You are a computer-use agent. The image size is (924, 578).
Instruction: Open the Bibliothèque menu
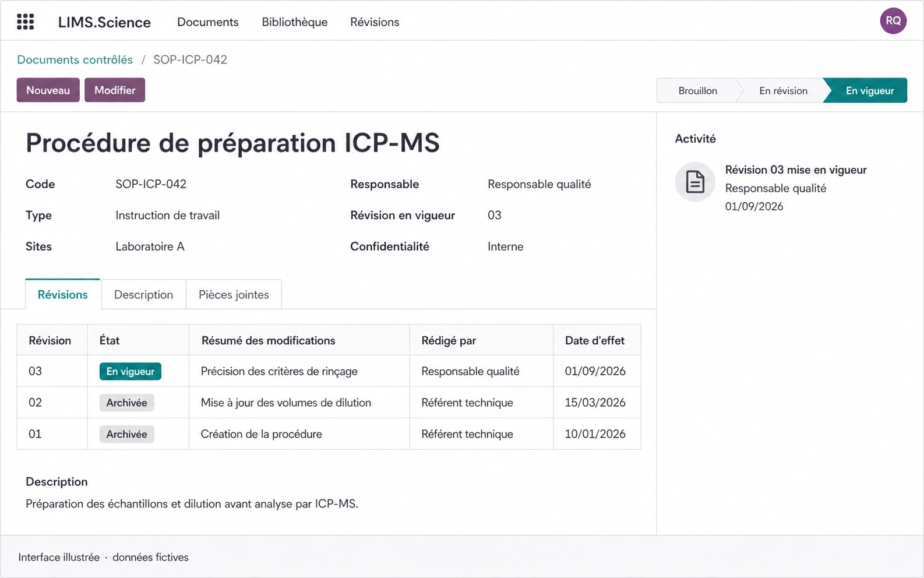[x=294, y=22]
